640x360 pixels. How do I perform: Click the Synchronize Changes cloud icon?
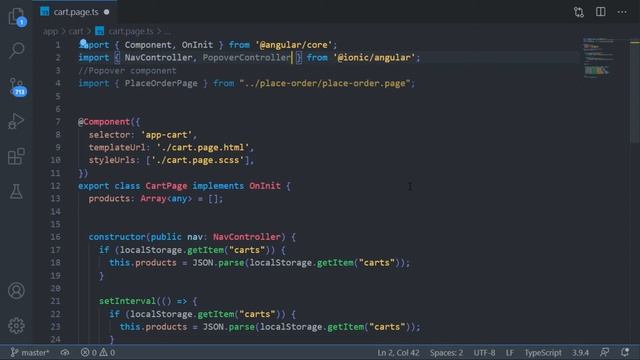(65, 352)
